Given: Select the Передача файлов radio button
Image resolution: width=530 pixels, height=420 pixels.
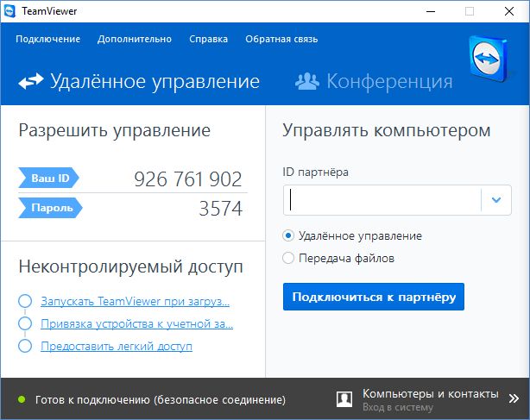Looking at the screenshot, I should click(x=288, y=257).
